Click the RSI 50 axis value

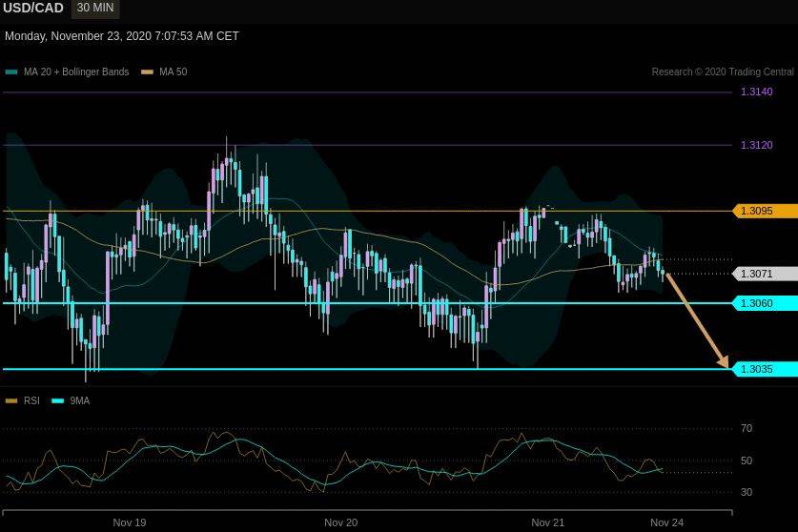pos(747,460)
